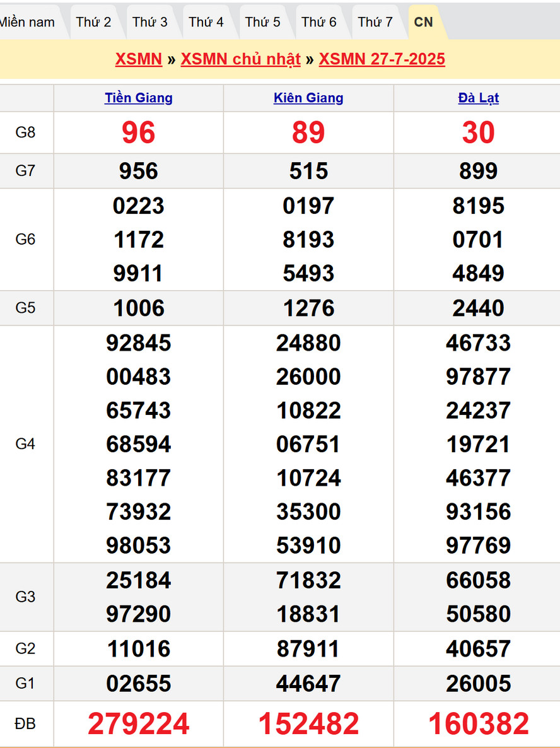Switch to the Thứ 6 tab

[x=319, y=22]
